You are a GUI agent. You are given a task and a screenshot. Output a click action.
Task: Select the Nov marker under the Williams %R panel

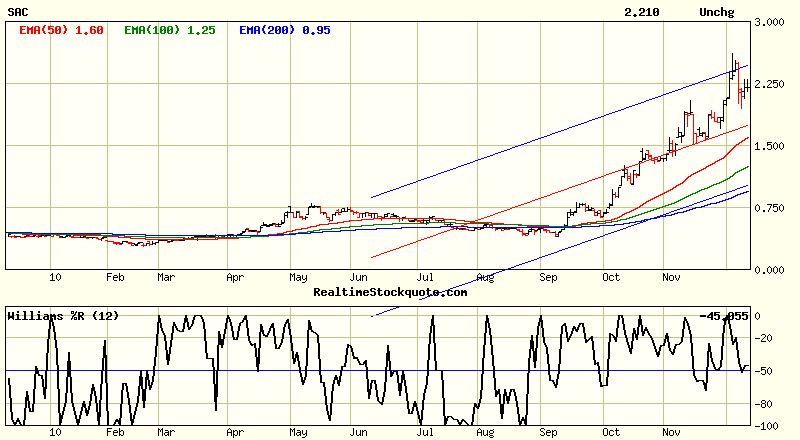[672, 433]
